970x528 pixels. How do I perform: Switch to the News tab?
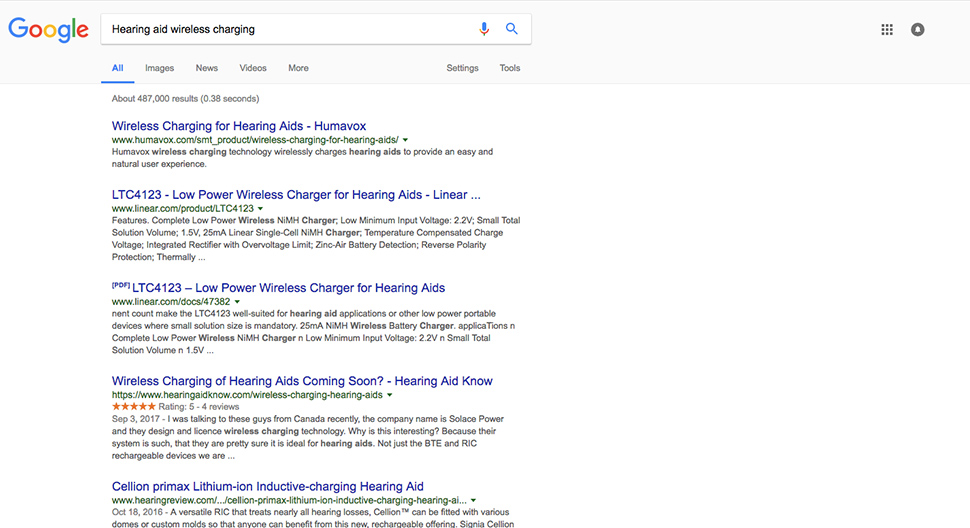coord(207,68)
